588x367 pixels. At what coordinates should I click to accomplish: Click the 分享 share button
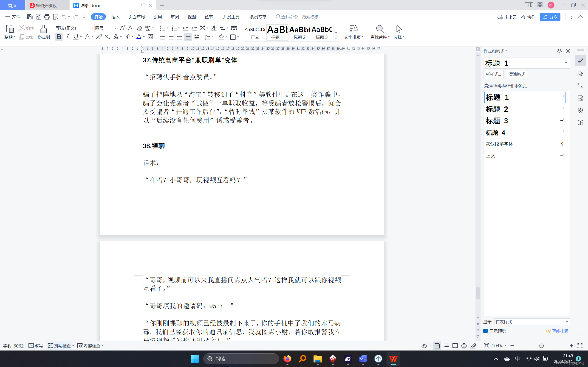pyautogui.click(x=550, y=17)
